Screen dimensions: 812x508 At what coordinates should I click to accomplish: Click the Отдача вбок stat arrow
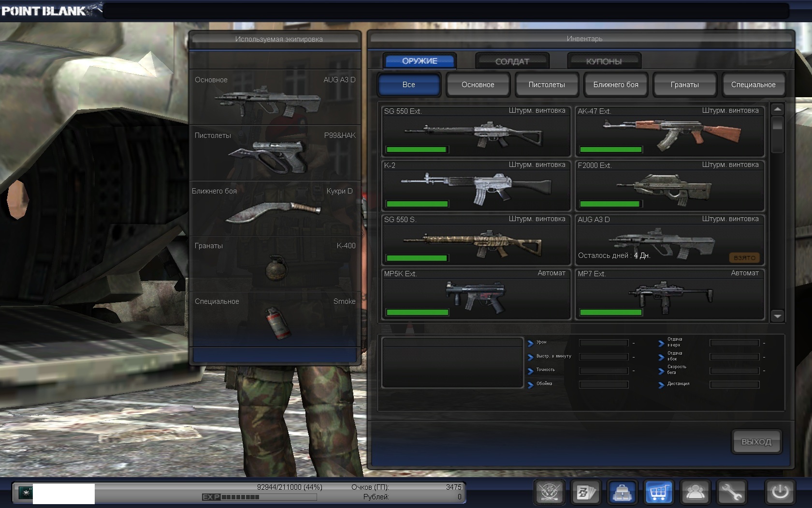coord(661,358)
